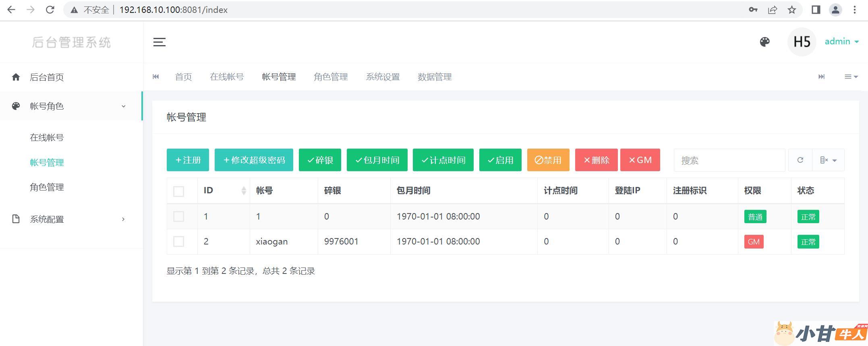Screen dimensions: 868x346
Task: Switch to the 角色管理 tab
Action: pyautogui.click(x=331, y=77)
